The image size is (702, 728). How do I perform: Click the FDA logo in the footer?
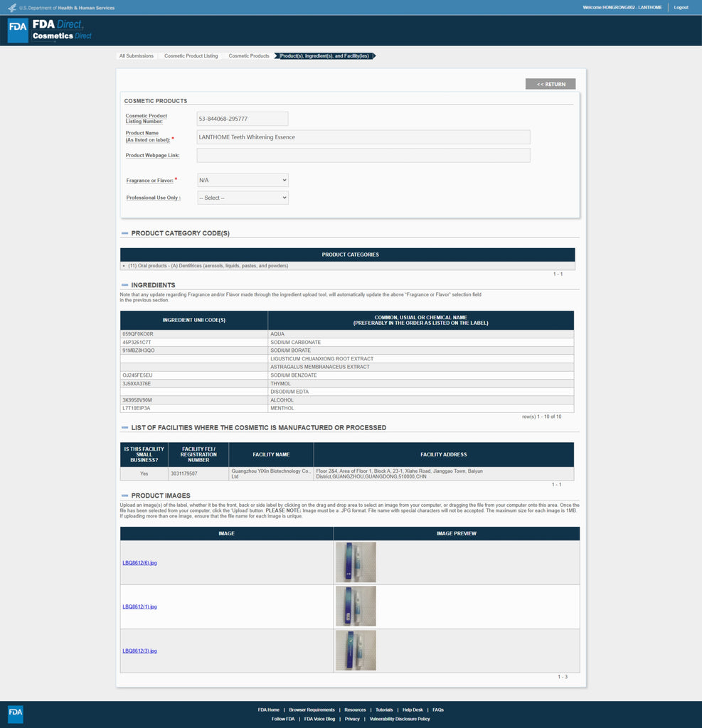(15, 714)
